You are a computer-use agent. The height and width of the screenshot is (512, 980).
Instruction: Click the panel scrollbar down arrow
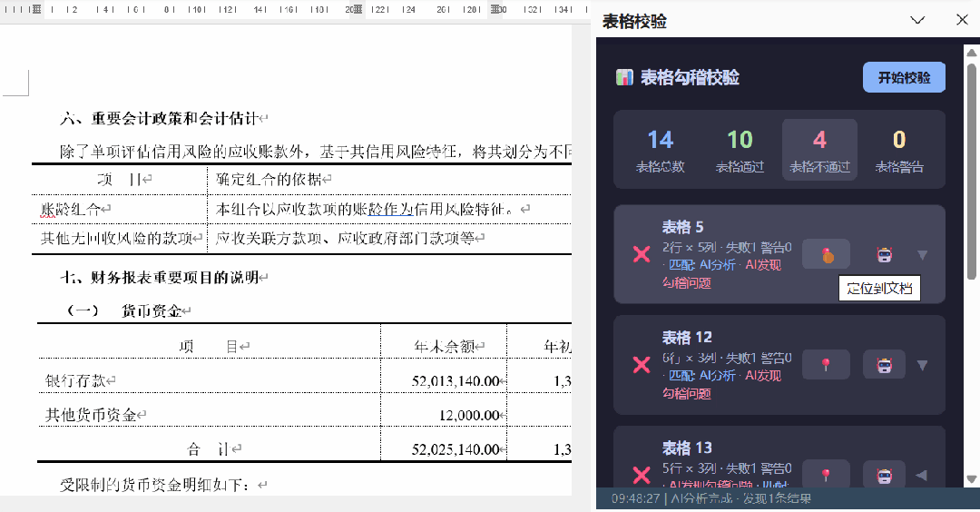pyautogui.click(x=971, y=479)
